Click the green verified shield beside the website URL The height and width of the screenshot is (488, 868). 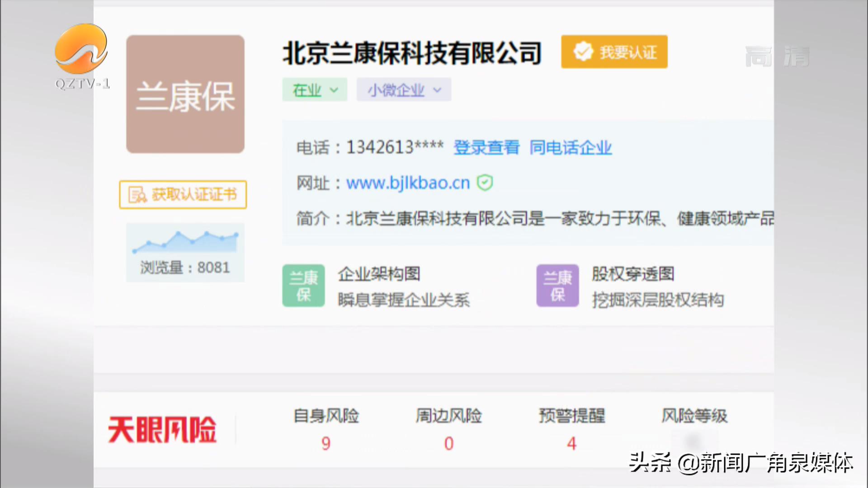485,183
